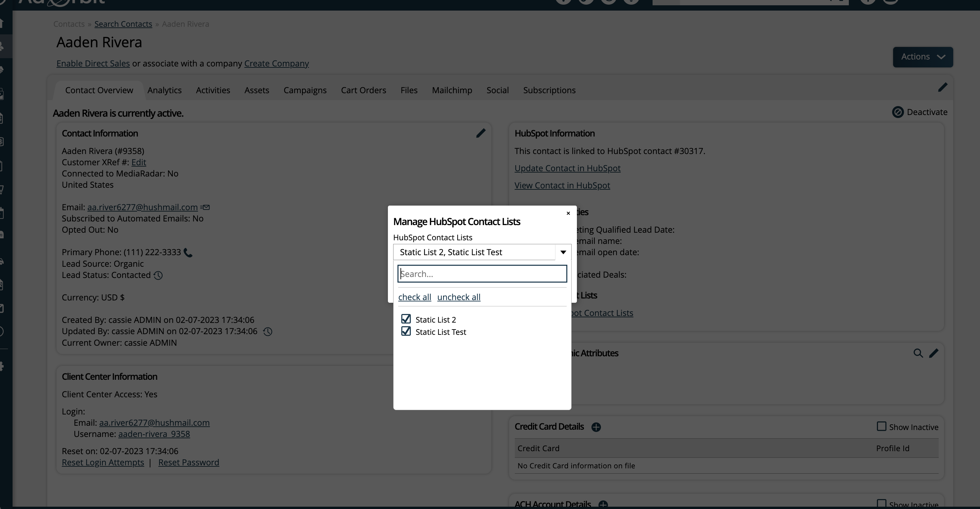The height and width of the screenshot is (509, 980).
Task: Go to Search Contacts breadcrumb link
Action: click(123, 24)
